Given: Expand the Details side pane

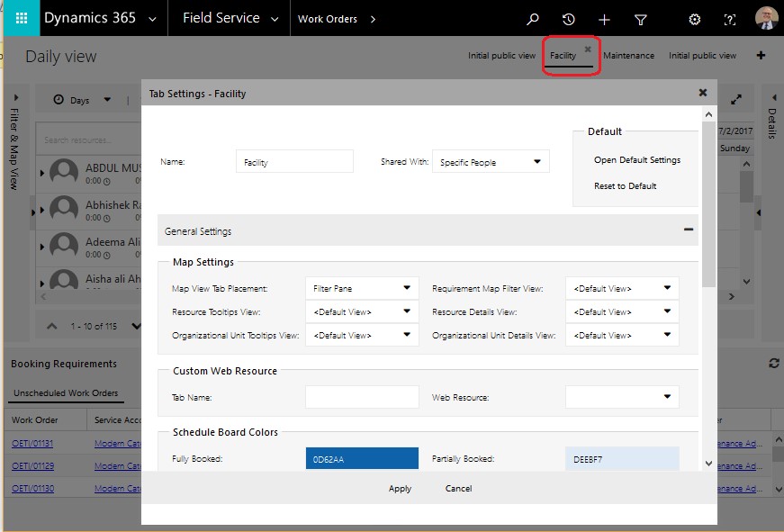Looking at the screenshot, I should pos(774,97).
